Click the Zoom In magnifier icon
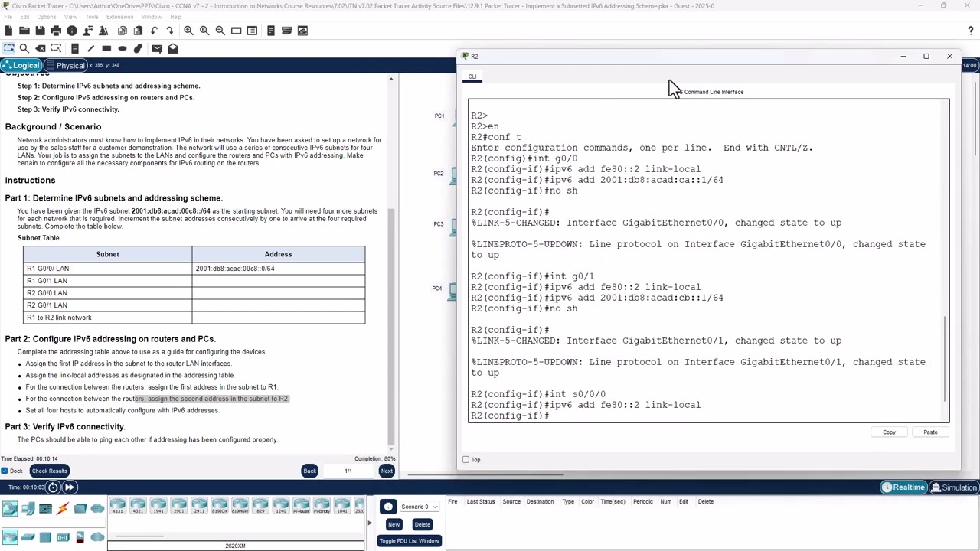Screen dimensions: 980x551 (188, 31)
